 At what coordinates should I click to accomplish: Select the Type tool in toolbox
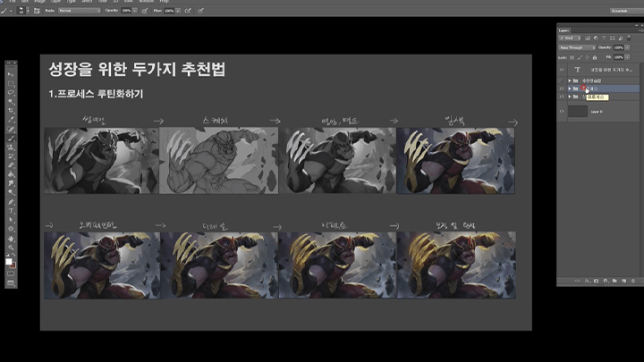[11, 211]
